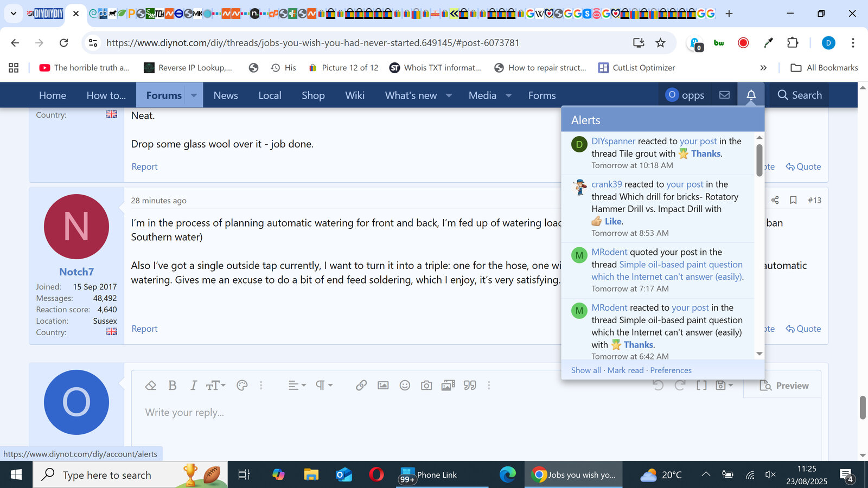Open the text color palette
868x488 pixels.
point(242,386)
